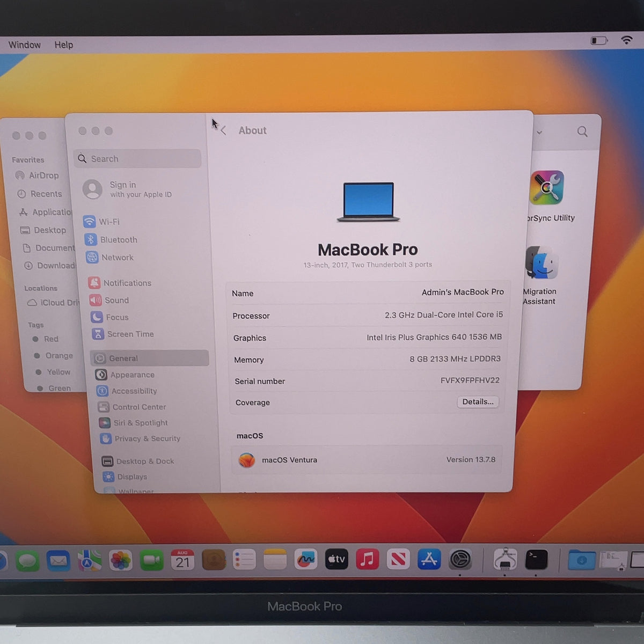
Task: Open Messages from the Dock
Action: pos(27,561)
